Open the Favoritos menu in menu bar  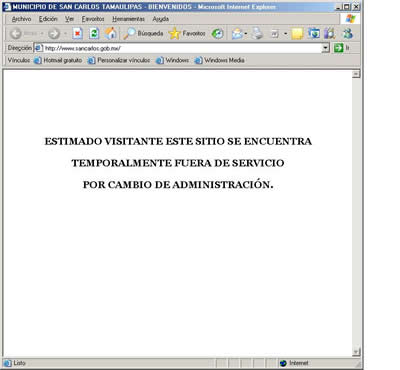[93, 19]
